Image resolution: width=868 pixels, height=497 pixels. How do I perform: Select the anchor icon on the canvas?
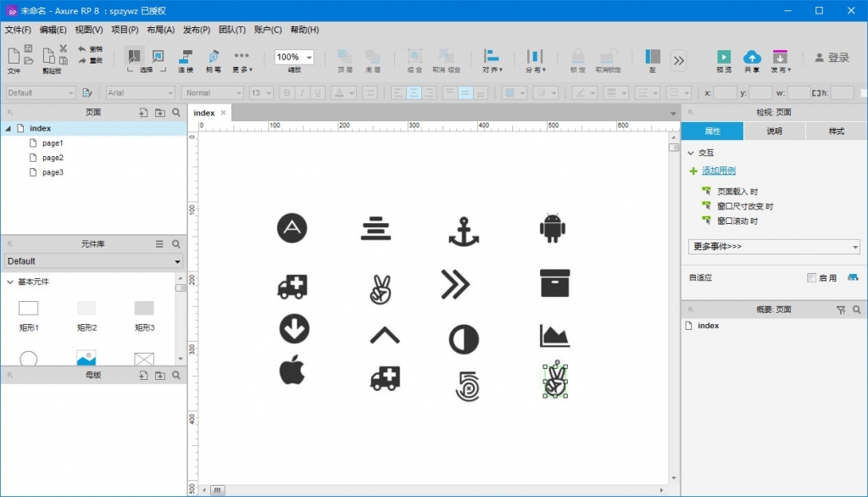pyautogui.click(x=464, y=231)
